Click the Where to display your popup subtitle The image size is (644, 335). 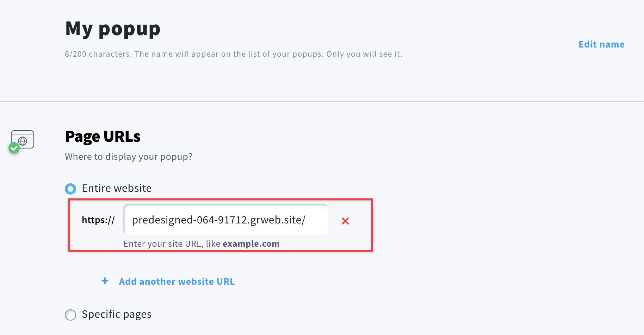129,157
